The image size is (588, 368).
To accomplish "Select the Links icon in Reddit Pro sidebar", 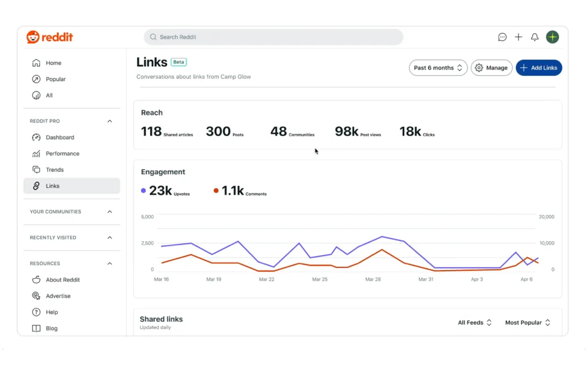I will coord(36,185).
